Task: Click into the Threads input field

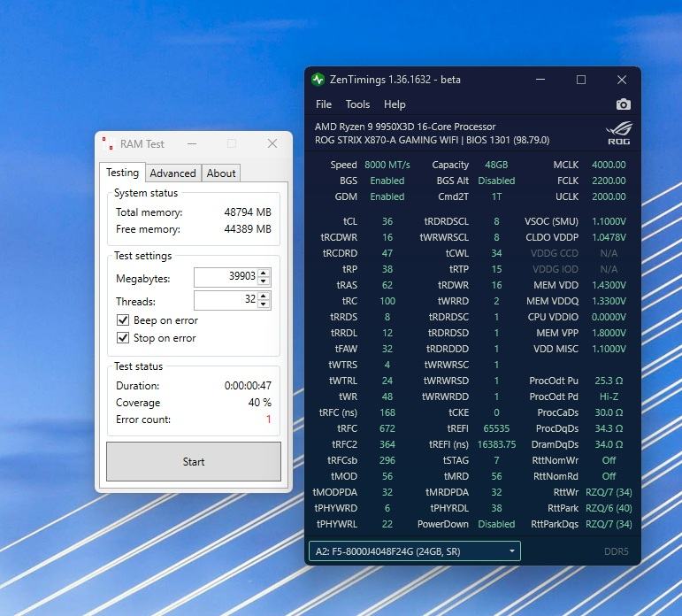Action: [x=226, y=300]
